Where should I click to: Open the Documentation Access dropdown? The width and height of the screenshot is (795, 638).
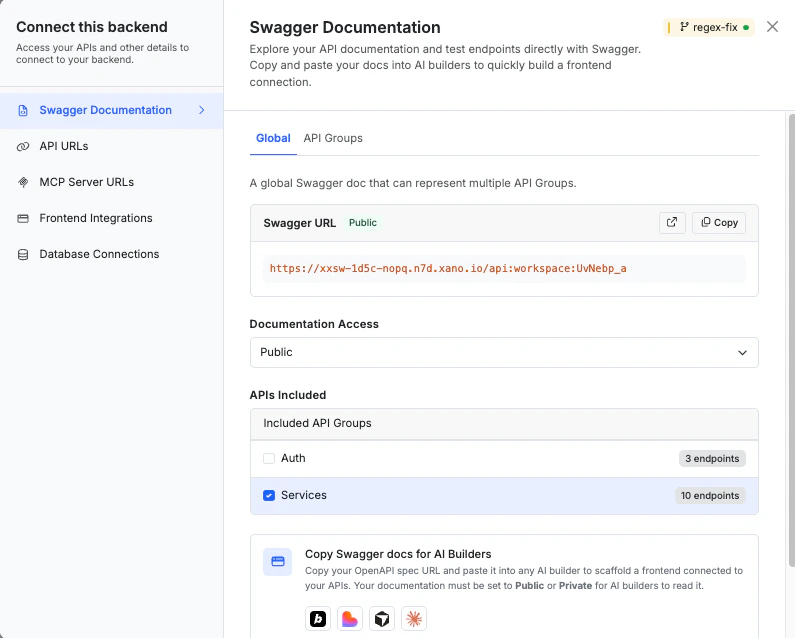(x=504, y=352)
